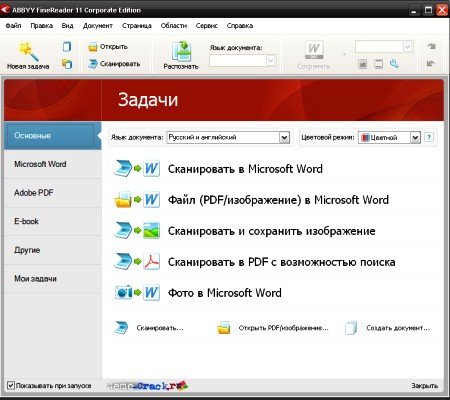Open the Цветной color mode dropdown
The image size is (450, 400).
tap(415, 137)
